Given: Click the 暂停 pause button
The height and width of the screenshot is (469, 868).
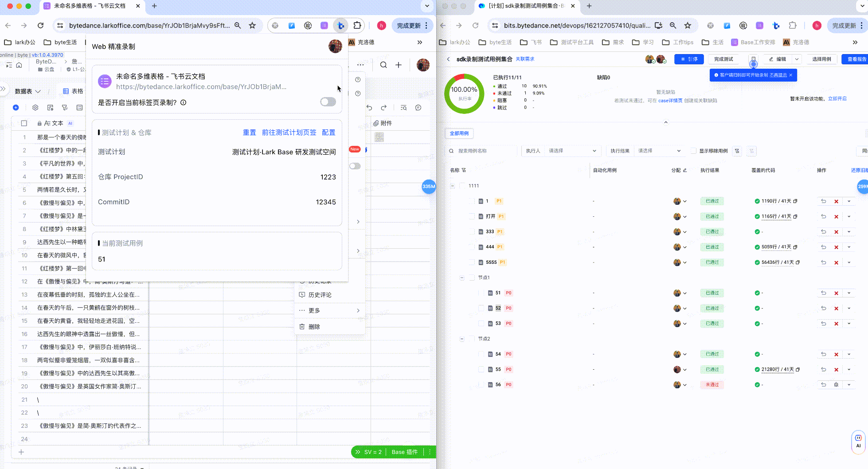Looking at the screenshot, I should pos(689,59).
